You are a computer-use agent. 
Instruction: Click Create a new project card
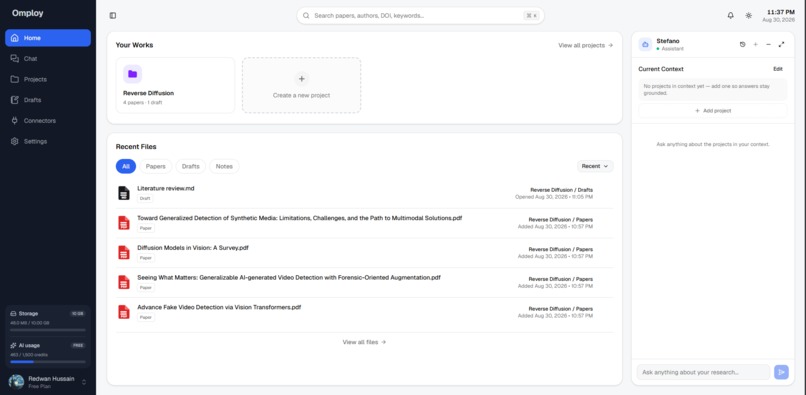click(x=301, y=85)
